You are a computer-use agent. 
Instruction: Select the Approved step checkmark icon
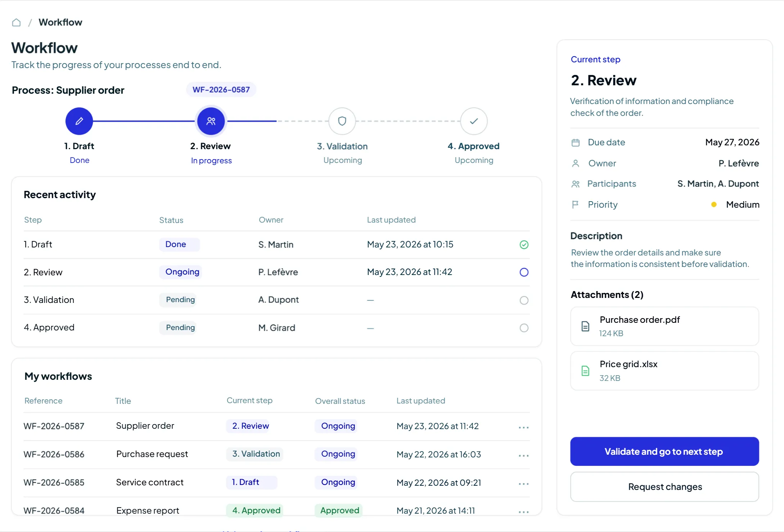click(474, 121)
